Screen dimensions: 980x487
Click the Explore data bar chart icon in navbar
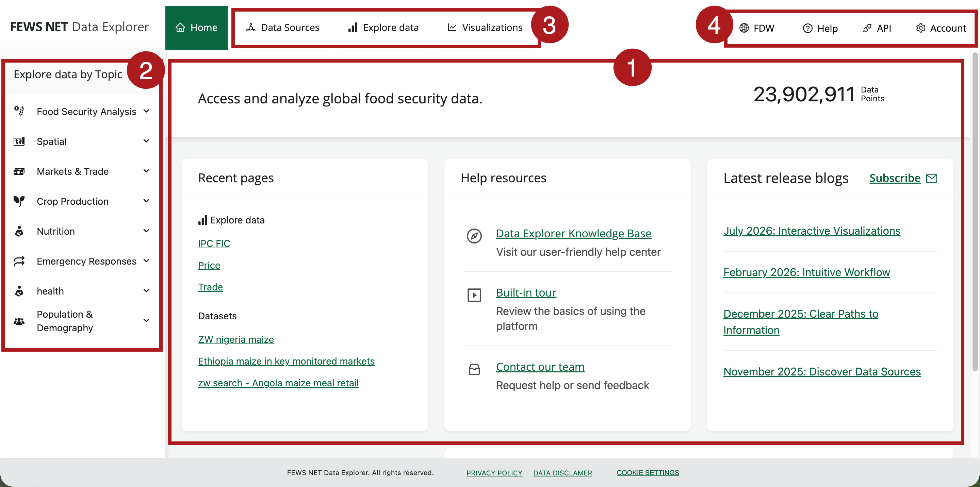[353, 27]
